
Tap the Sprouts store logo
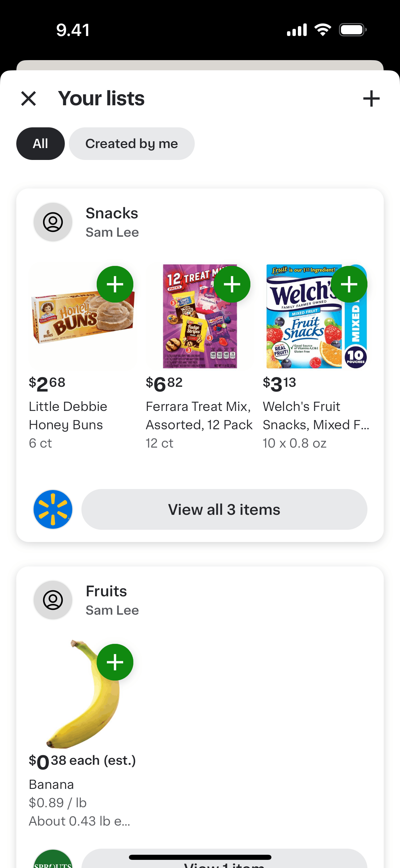point(53,859)
